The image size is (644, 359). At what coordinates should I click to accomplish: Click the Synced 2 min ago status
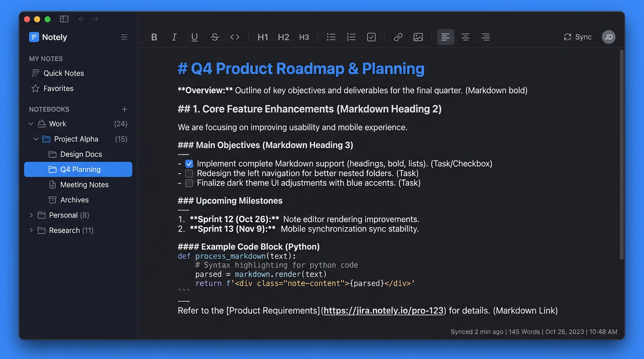[x=477, y=331]
